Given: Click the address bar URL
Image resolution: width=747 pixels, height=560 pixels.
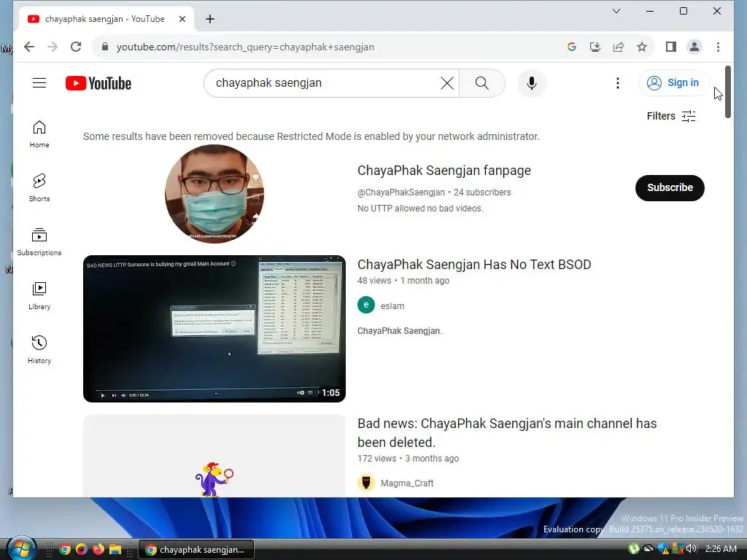Looking at the screenshot, I should coord(245,47).
